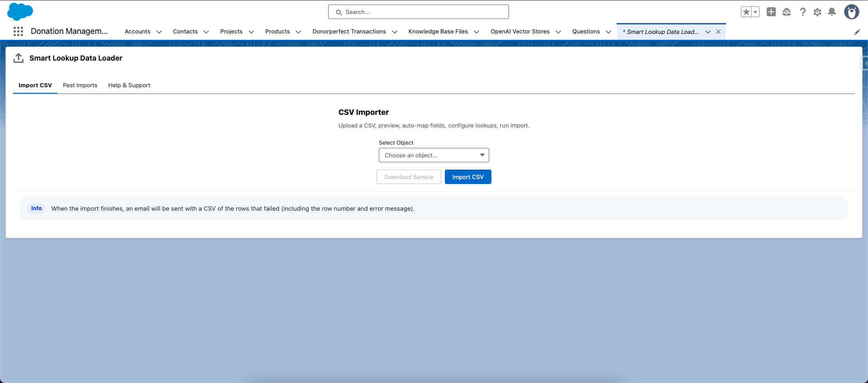Open the Trailhead guidance icon
Screen dimensions: 868x383
pyautogui.click(x=787, y=12)
